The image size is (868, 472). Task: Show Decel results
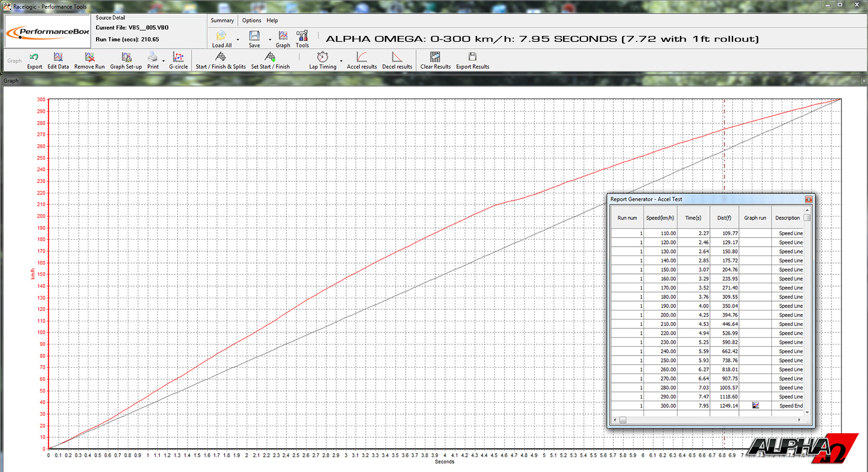397,57
